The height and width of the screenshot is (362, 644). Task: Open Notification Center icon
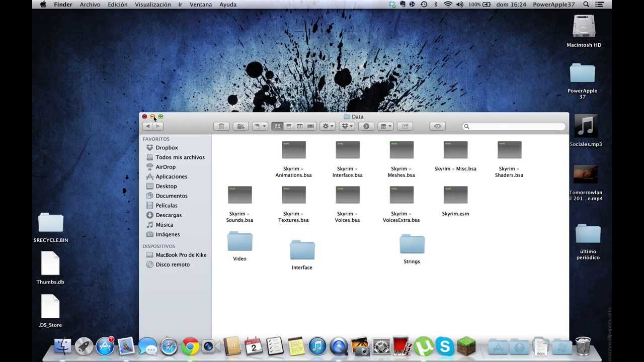(x=599, y=5)
